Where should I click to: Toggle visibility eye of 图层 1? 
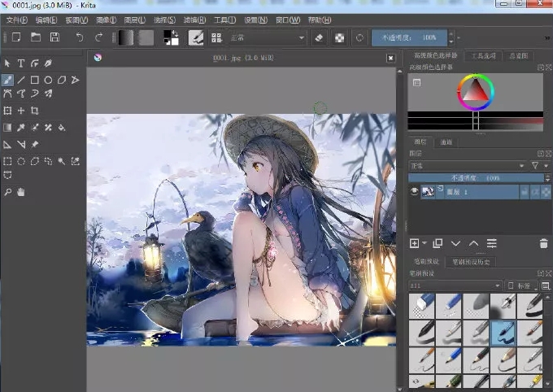pos(415,192)
